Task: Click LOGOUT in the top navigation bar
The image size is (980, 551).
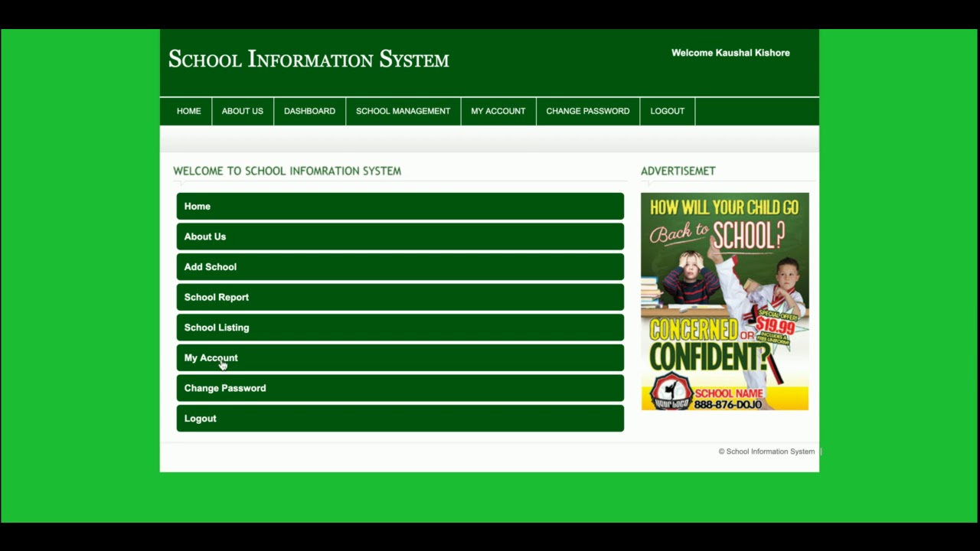Action: click(x=668, y=111)
